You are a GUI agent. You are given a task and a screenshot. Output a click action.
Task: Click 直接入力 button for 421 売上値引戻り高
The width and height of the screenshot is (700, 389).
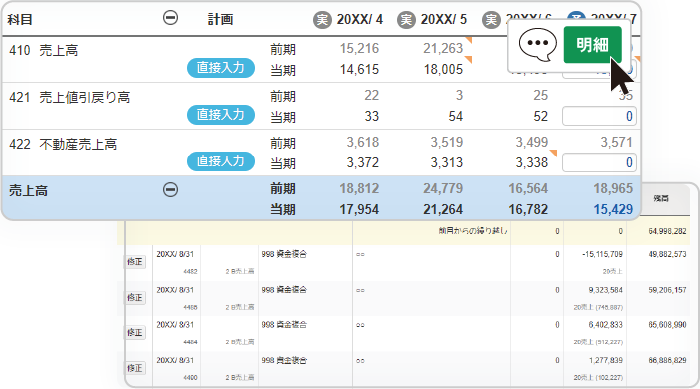[221, 115]
